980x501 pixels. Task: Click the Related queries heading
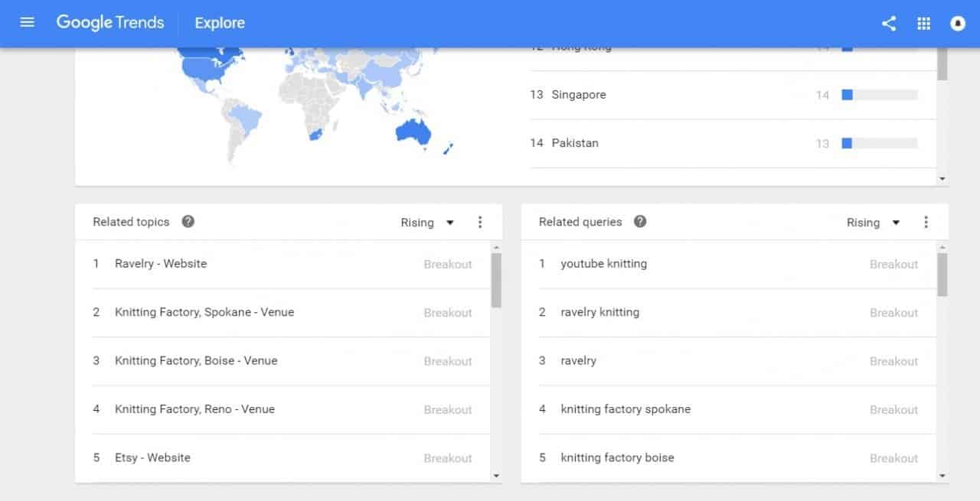pos(580,222)
